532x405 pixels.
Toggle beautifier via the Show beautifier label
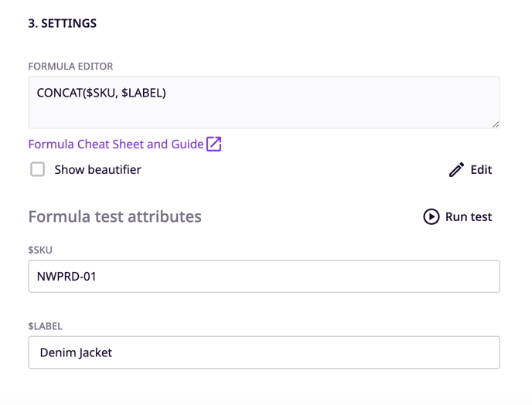point(97,169)
